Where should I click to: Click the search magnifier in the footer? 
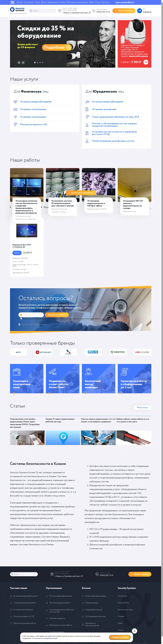coord(12,574)
